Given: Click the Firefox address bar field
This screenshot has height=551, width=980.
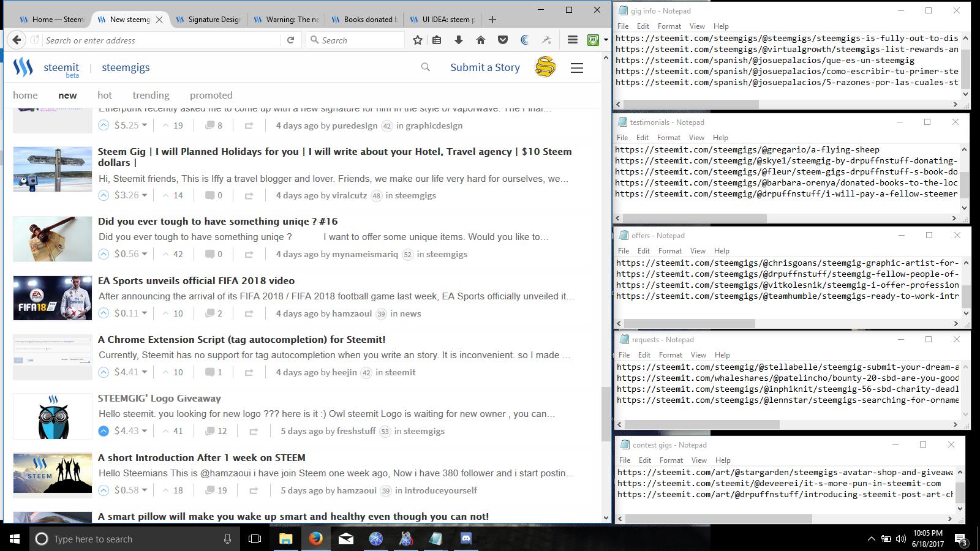Looking at the screenshot, I should [162, 40].
